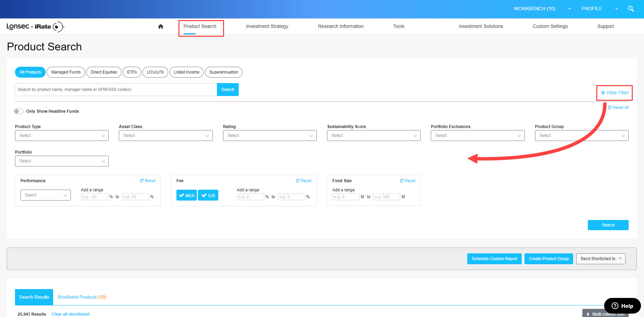Open the Rating select dropdown
Screen dimensions: 644x317
[x=269, y=136]
